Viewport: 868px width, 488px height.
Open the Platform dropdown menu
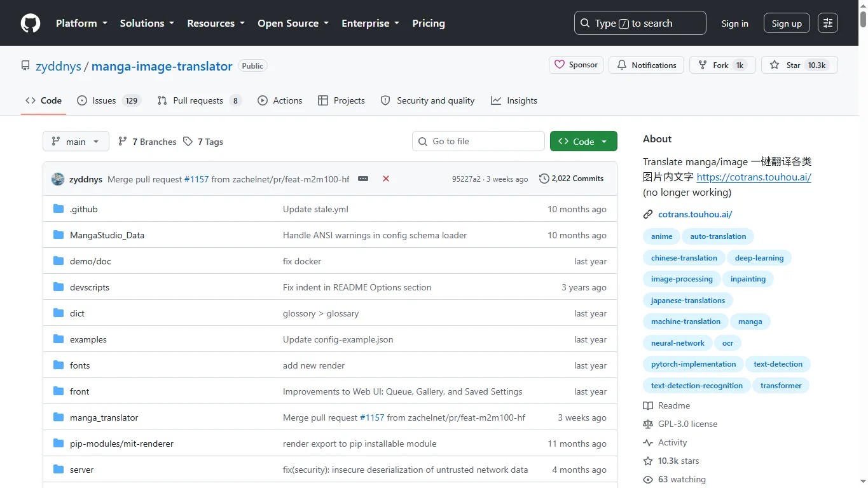81,23
